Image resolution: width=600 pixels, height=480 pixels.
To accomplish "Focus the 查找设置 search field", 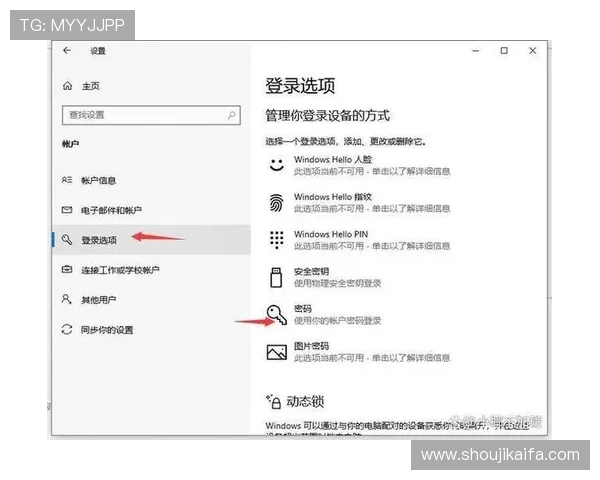I will (151, 115).
